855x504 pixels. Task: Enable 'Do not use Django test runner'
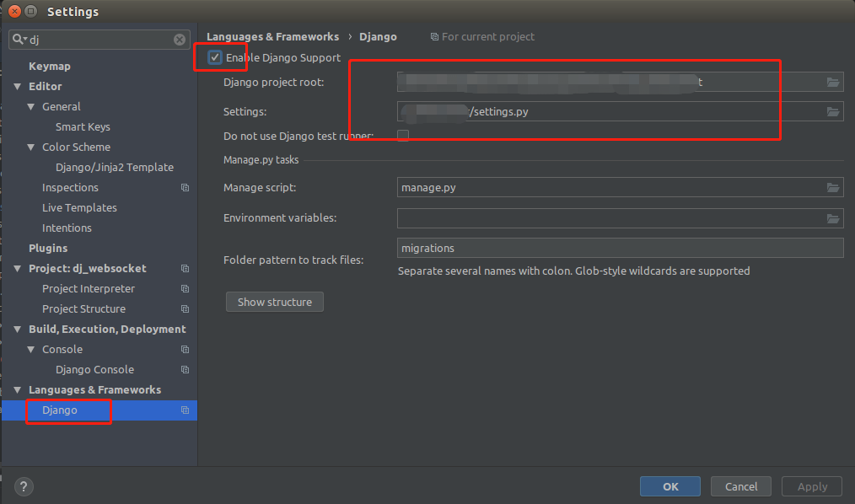point(402,135)
